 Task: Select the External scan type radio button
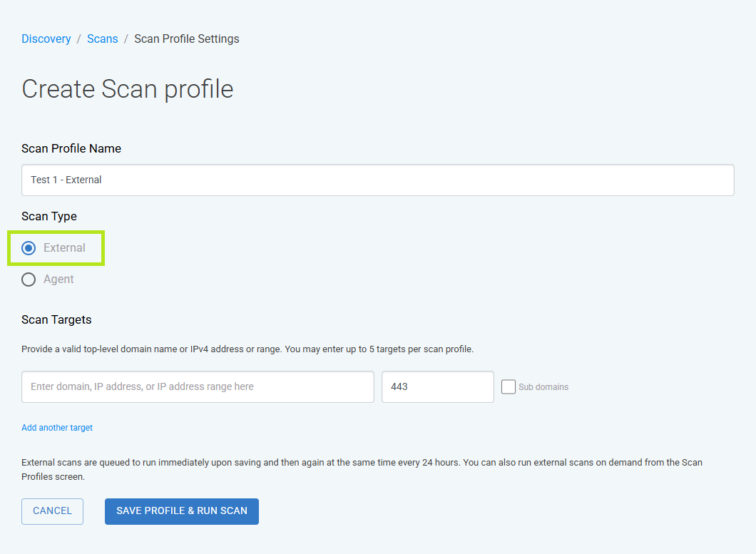[x=29, y=248]
